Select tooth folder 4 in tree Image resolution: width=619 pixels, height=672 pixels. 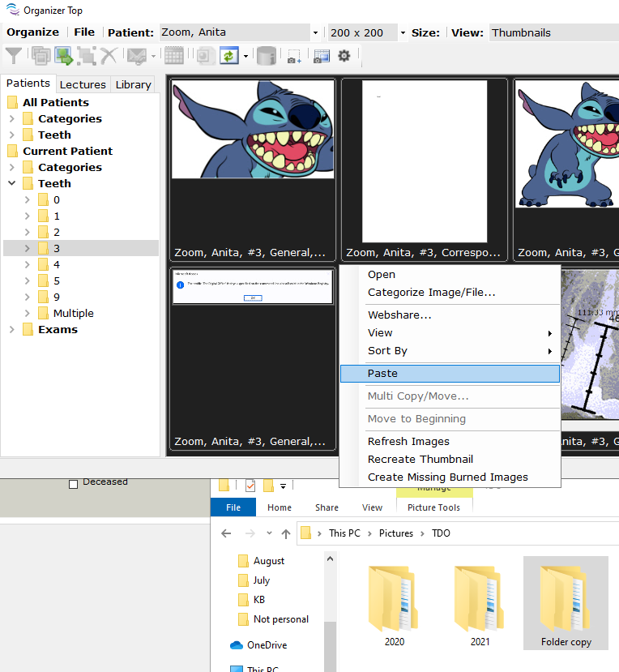[x=56, y=265]
